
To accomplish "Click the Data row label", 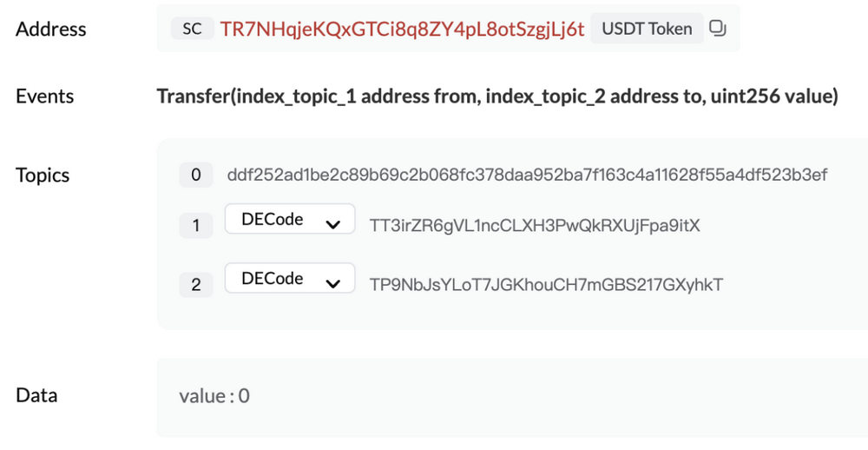I will click(36, 395).
